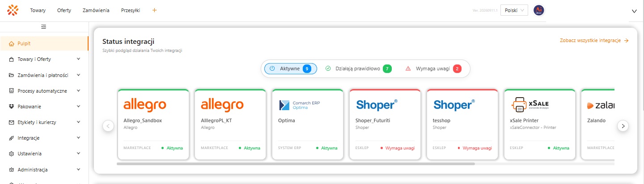Click the Ustawienia gear icon
644x184 pixels.
(12, 154)
